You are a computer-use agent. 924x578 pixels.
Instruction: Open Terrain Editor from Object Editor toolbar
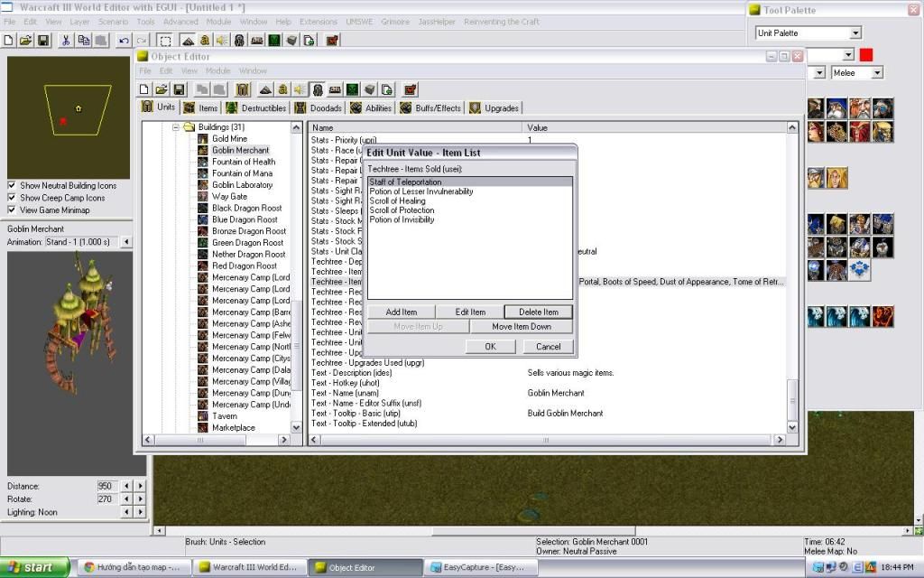(265, 89)
